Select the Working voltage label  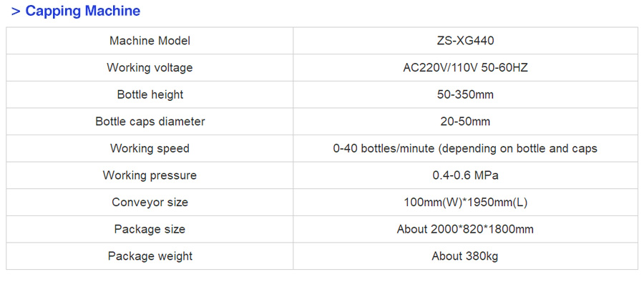[x=150, y=68]
